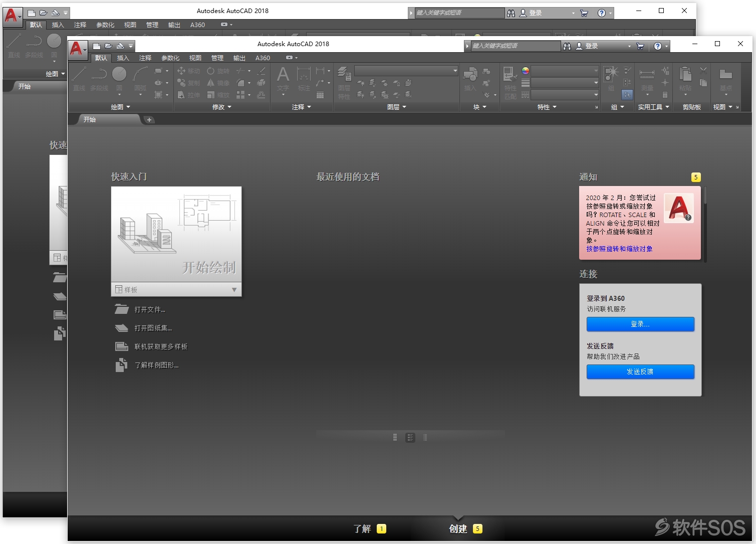Click the Stretch (拉伸) tool

click(x=188, y=95)
